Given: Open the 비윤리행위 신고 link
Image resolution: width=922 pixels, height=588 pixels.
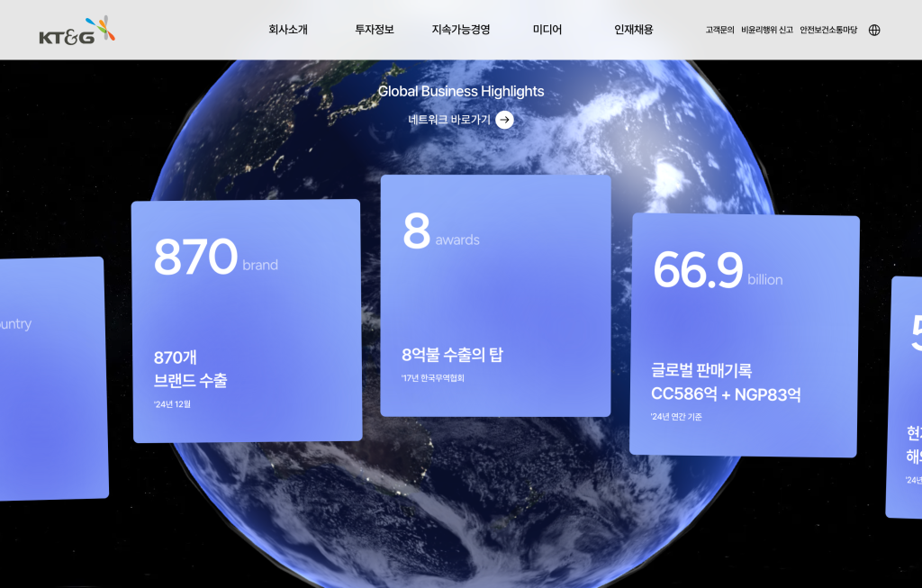Looking at the screenshot, I should click(767, 31).
